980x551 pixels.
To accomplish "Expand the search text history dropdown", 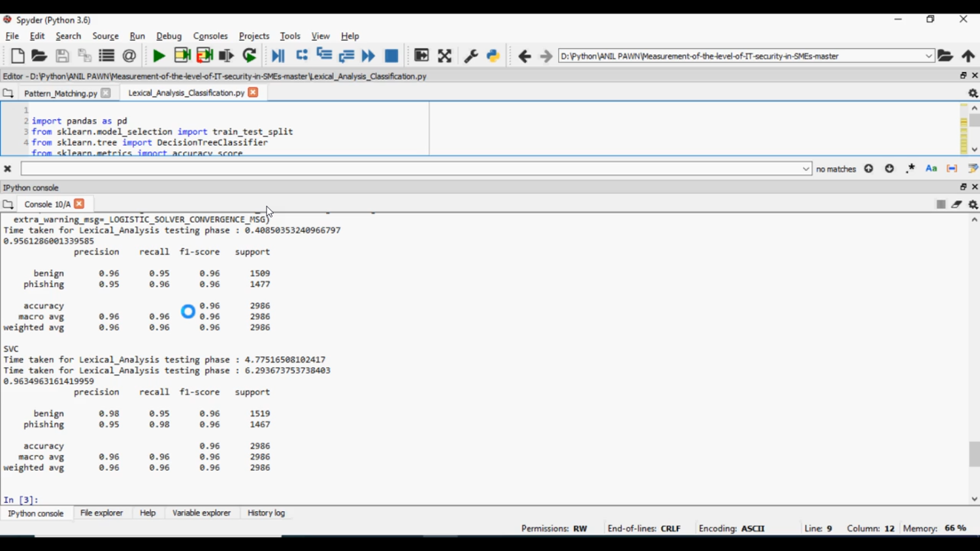I will [806, 168].
